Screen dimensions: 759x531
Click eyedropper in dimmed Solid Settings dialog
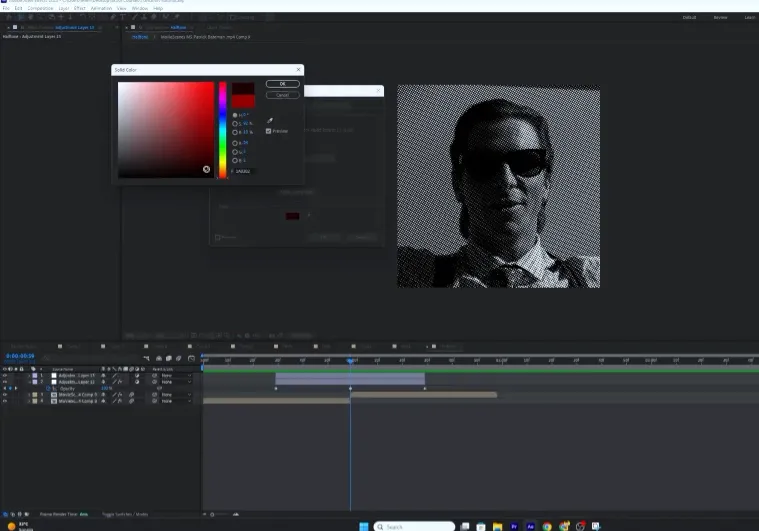tap(309, 215)
